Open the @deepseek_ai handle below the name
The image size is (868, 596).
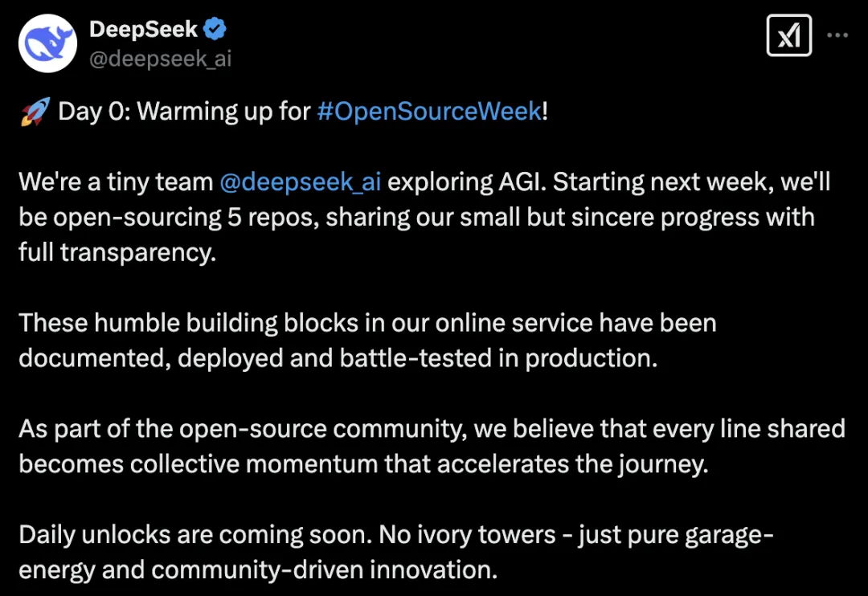point(161,59)
